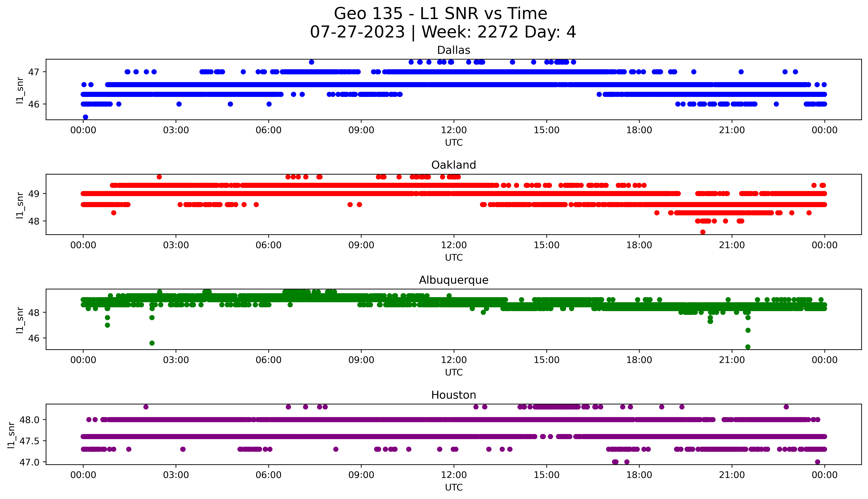Image resolution: width=868 pixels, height=499 pixels.
Task: Click the UTC label under the Dallas plot
Action: coord(454,143)
